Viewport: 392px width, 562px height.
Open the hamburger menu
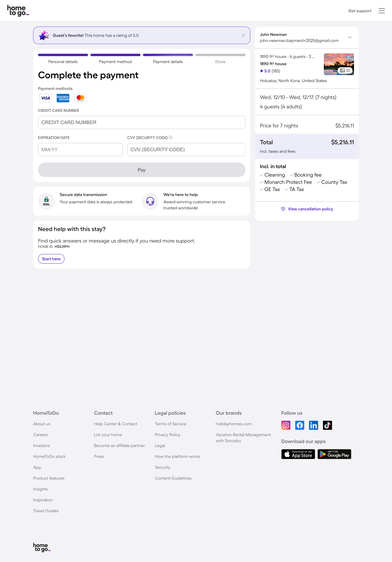381,11
